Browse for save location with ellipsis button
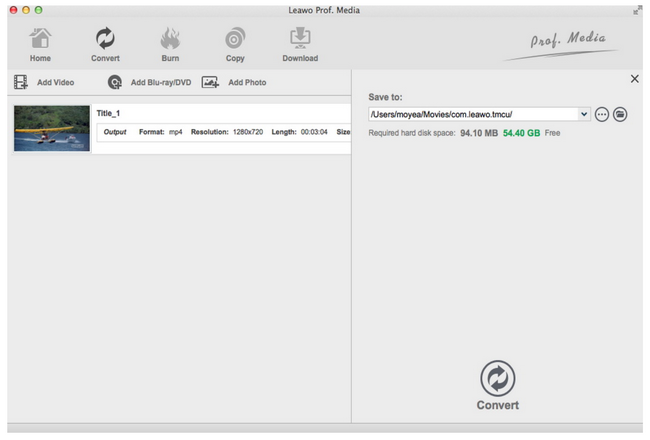 click(x=602, y=115)
